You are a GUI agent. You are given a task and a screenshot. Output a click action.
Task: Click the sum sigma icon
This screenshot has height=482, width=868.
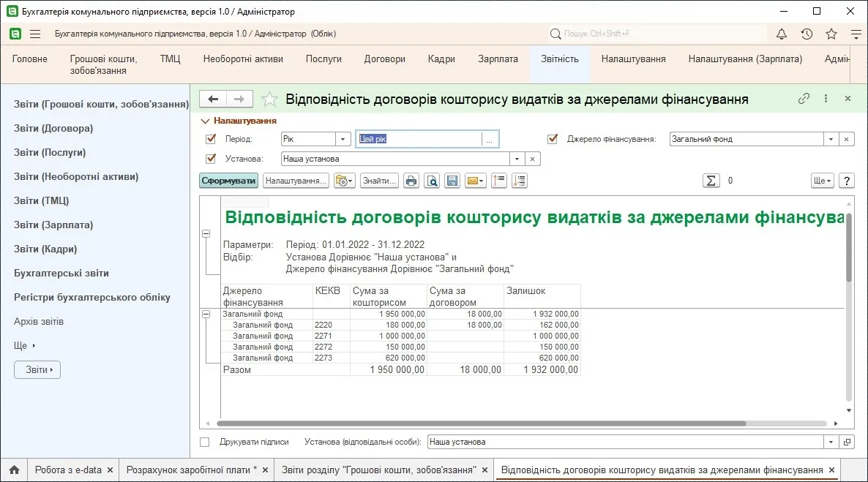coord(711,181)
